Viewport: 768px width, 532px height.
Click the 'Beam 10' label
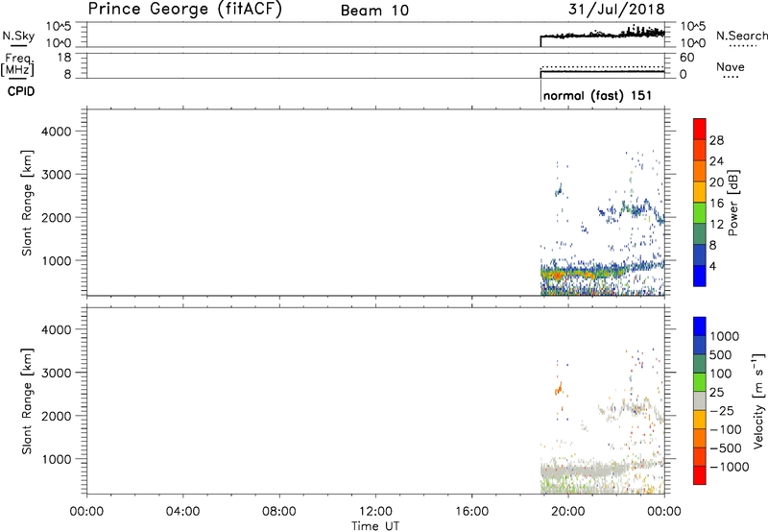tap(374, 11)
